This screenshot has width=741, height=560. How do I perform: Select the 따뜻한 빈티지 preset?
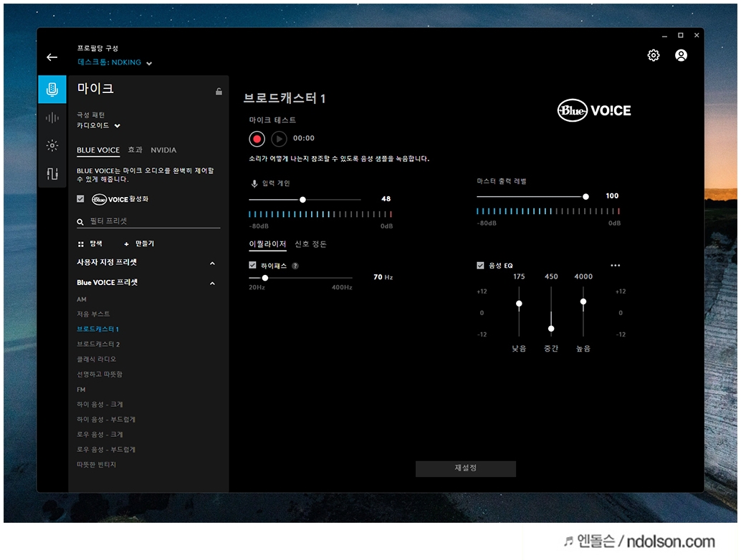point(97,465)
